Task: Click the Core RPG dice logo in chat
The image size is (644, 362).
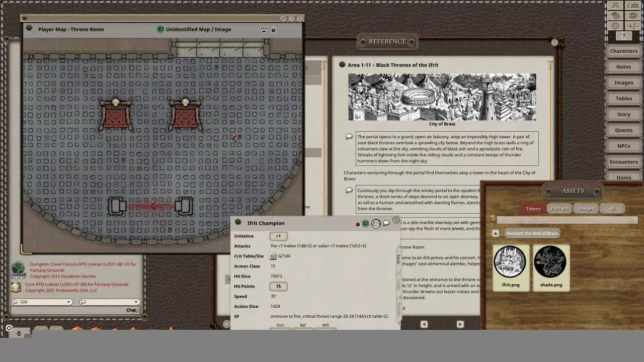Action: point(17,287)
